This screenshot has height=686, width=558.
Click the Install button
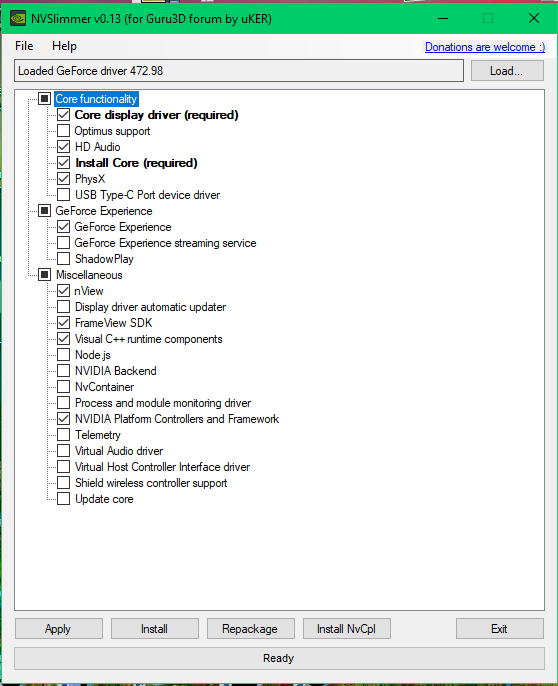click(154, 629)
